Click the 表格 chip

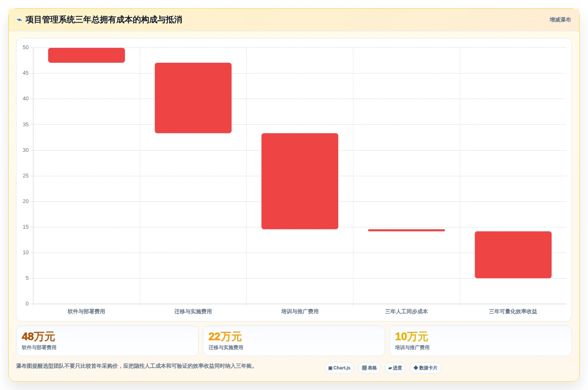[x=369, y=368]
